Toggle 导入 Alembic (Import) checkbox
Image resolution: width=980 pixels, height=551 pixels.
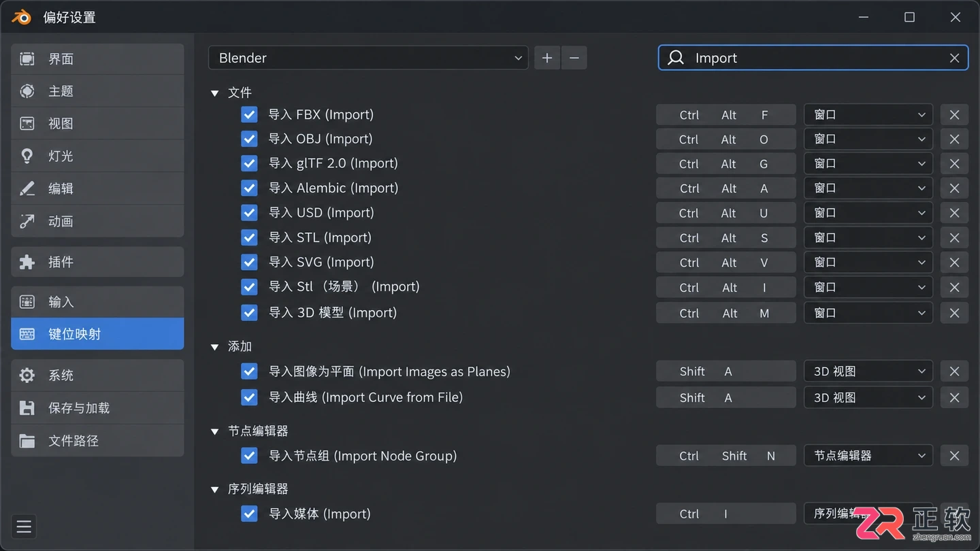click(250, 188)
